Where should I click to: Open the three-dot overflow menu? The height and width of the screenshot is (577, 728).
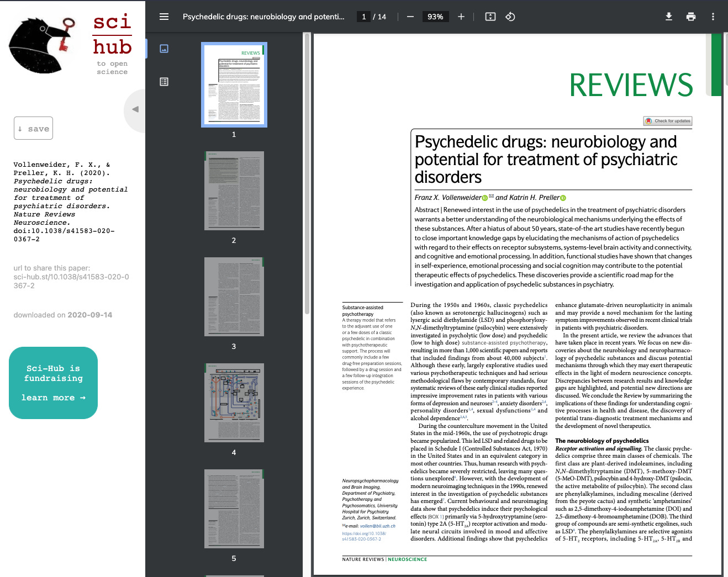pos(713,17)
